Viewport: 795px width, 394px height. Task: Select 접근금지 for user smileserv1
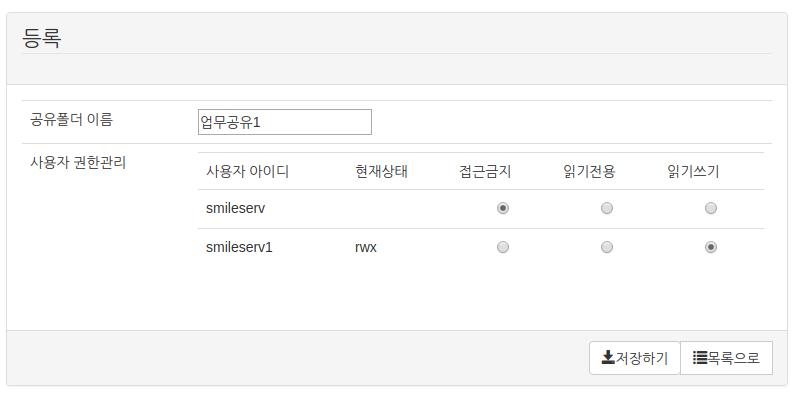tap(502, 247)
